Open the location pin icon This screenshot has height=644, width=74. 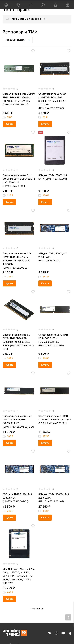(18, 5)
